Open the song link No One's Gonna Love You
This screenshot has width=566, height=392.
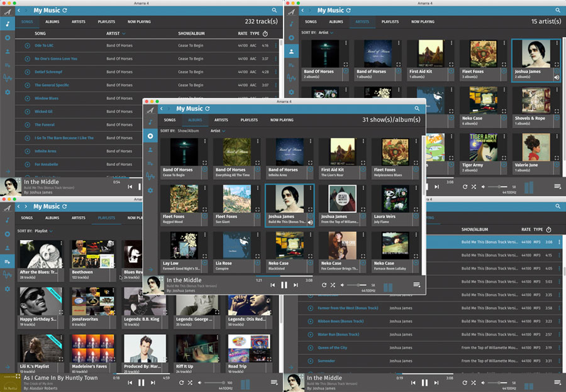(x=56, y=59)
